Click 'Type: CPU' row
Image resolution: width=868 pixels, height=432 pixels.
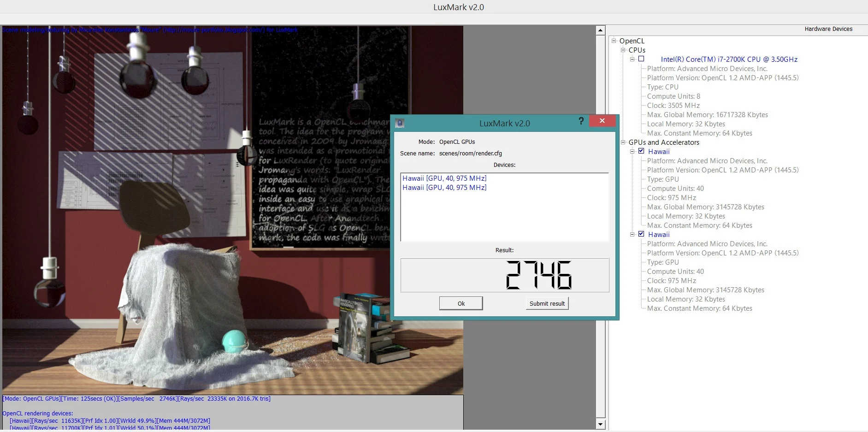pos(663,87)
